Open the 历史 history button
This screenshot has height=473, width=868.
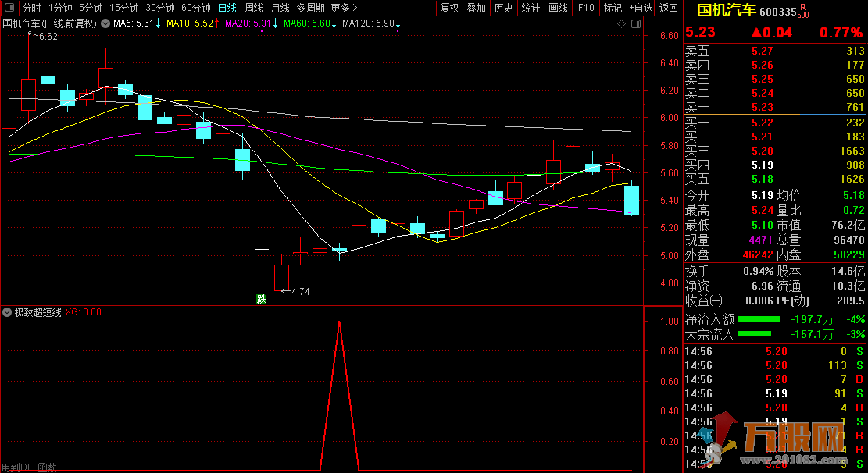coord(503,8)
